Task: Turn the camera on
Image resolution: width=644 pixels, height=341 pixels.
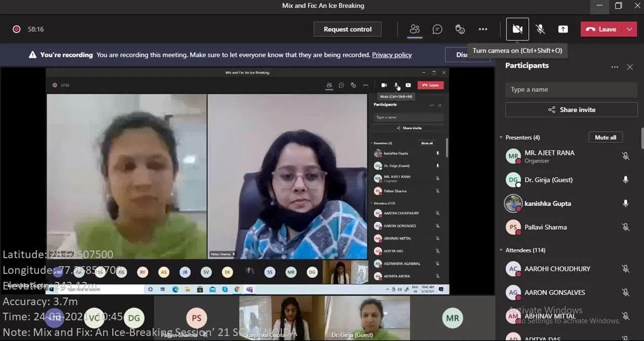Action: (517, 29)
